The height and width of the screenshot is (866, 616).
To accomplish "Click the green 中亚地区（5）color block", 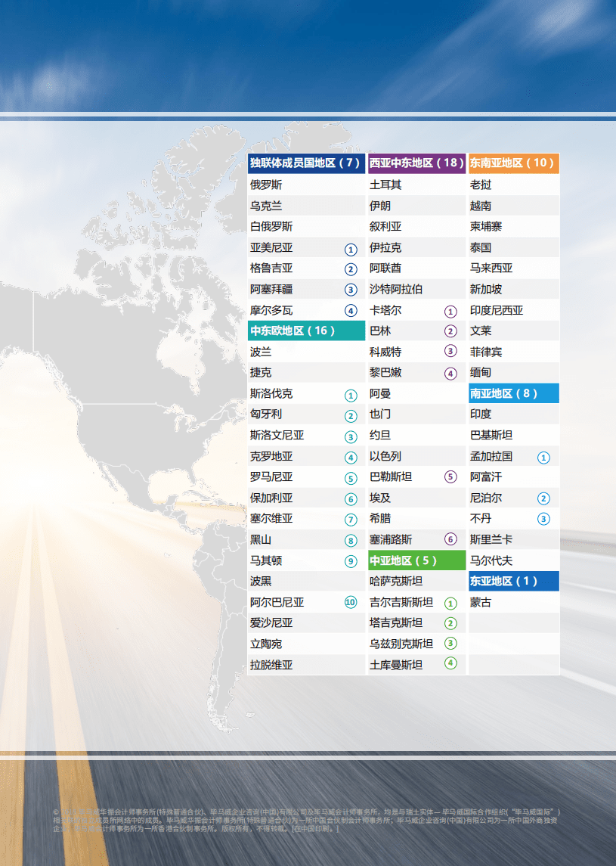I will pyautogui.click(x=416, y=560).
